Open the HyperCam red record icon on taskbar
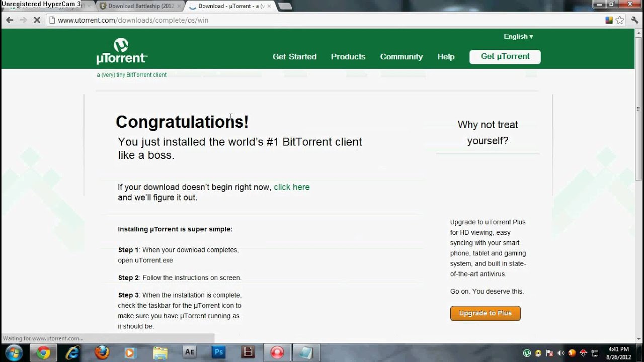 click(277, 352)
